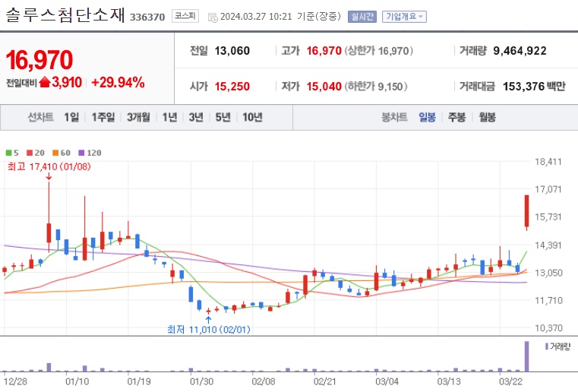This screenshot has width=578, height=392.
Task: Click the volume value 9,464,922
Action: pyautogui.click(x=520, y=51)
